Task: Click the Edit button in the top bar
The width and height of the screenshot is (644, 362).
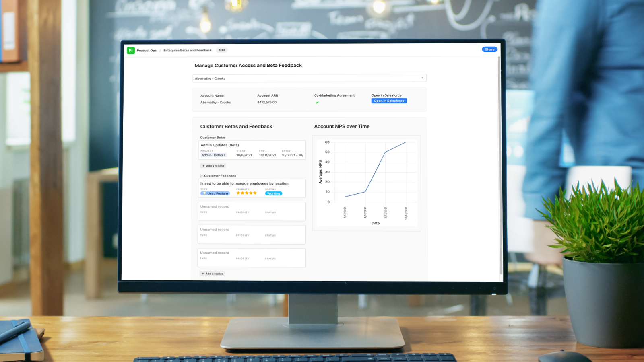Action: pyautogui.click(x=221, y=50)
